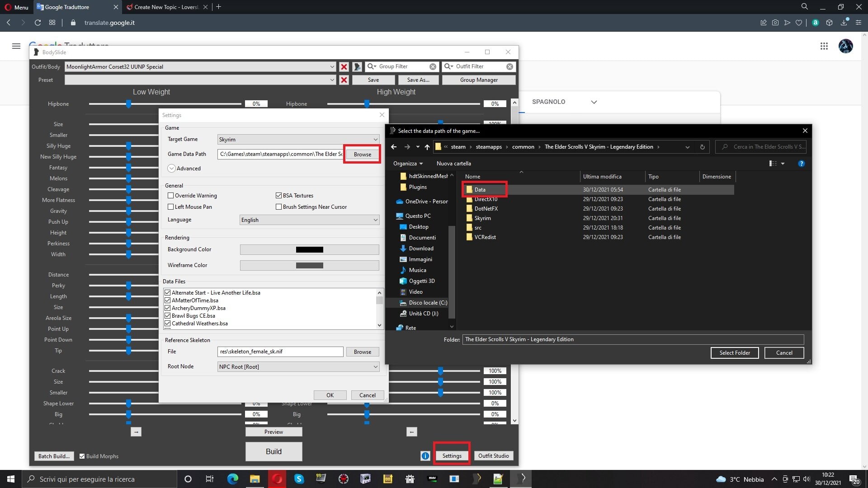
Task: Uncheck ArcheryDummyXP.bsa data file
Action: tap(167, 308)
